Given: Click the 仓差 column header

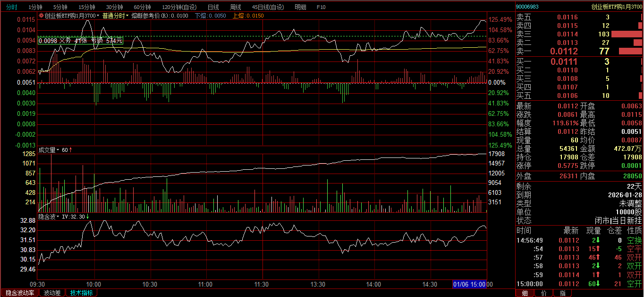Looking at the screenshot, I should tap(614, 231).
